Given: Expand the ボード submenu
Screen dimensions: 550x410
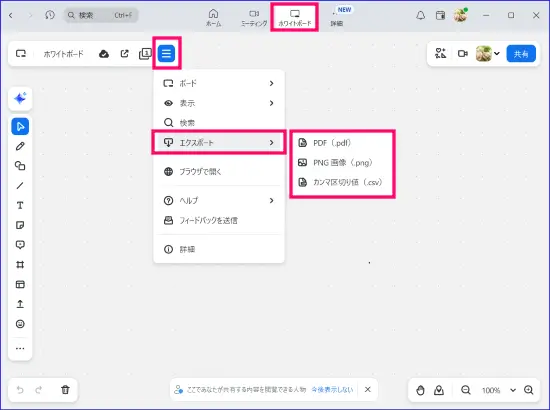Looking at the screenshot, I should point(219,83).
